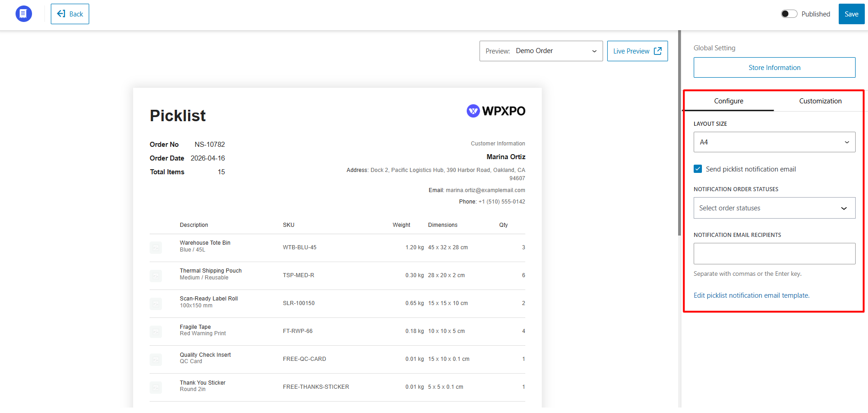Click the Dimensions column header
868x413 pixels.
click(x=442, y=225)
